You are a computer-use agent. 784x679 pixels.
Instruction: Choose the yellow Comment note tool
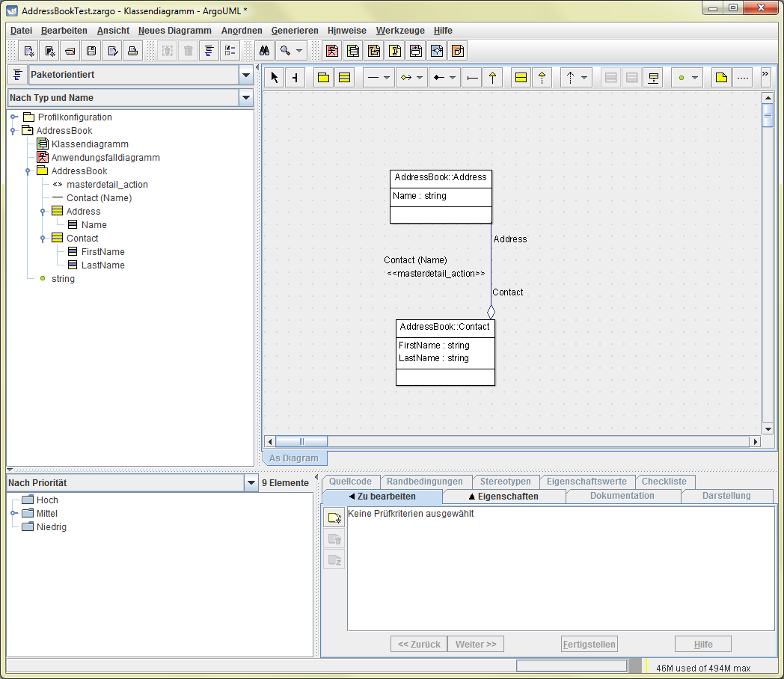[721, 78]
